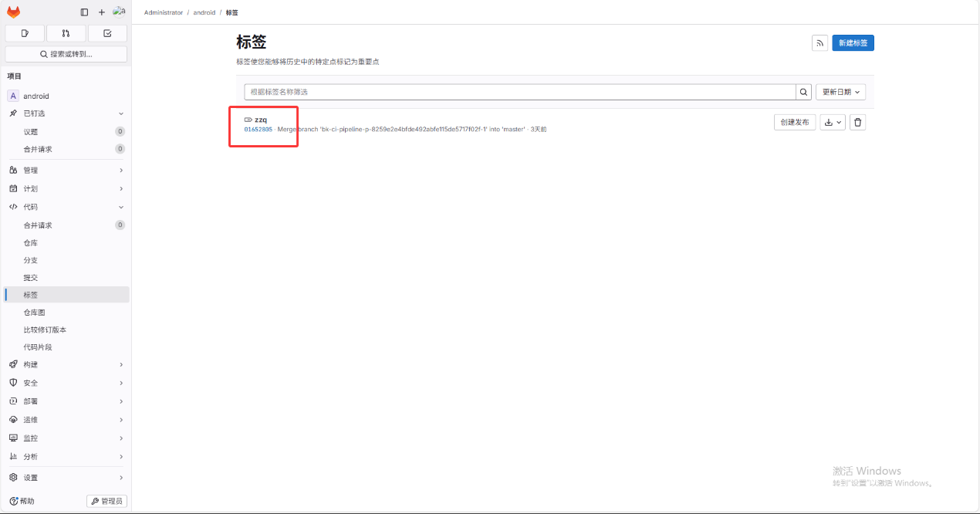Screen dimensions: 980x514
Task: Click the tag name filter input field
Action: (x=519, y=92)
